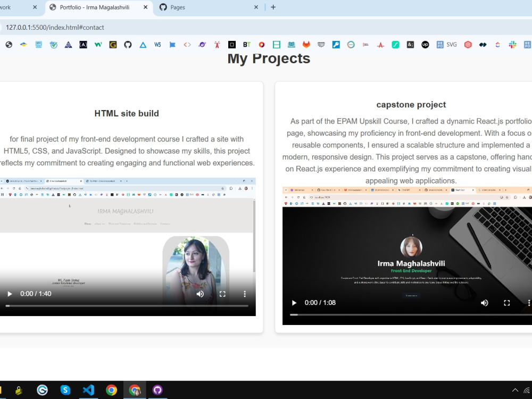Close the Portfolio tab
The width and height of the screenshot is (532, 399).
coord(146,7)
